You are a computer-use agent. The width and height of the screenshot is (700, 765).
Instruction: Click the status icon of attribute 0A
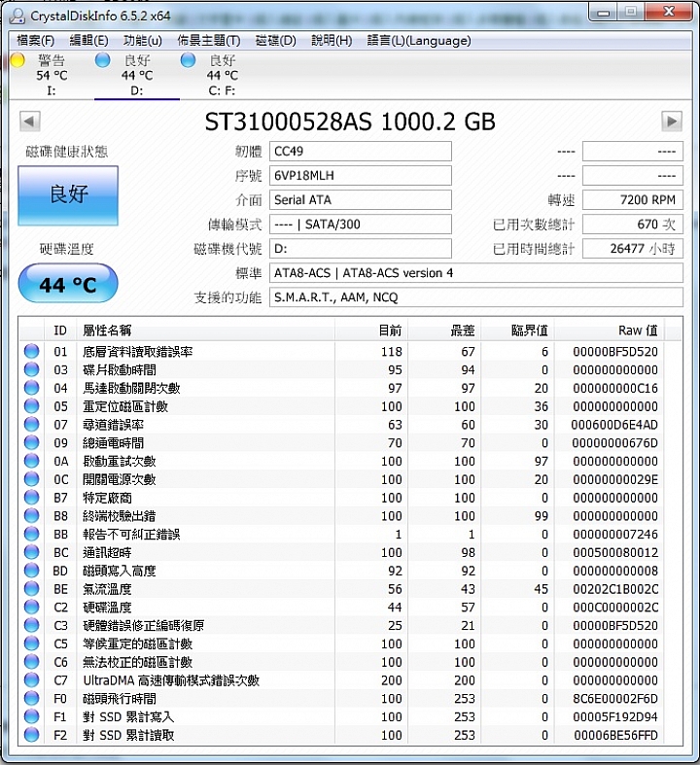coord(32,461)
